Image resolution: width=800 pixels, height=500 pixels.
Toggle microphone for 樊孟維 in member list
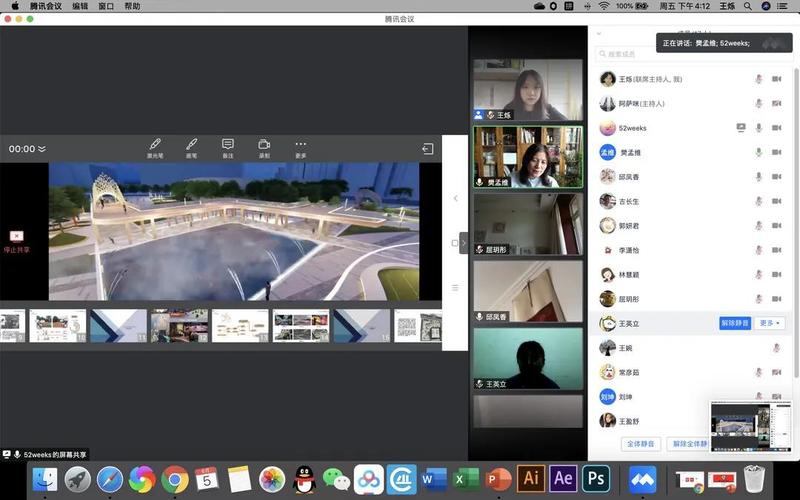pos(759,152)
